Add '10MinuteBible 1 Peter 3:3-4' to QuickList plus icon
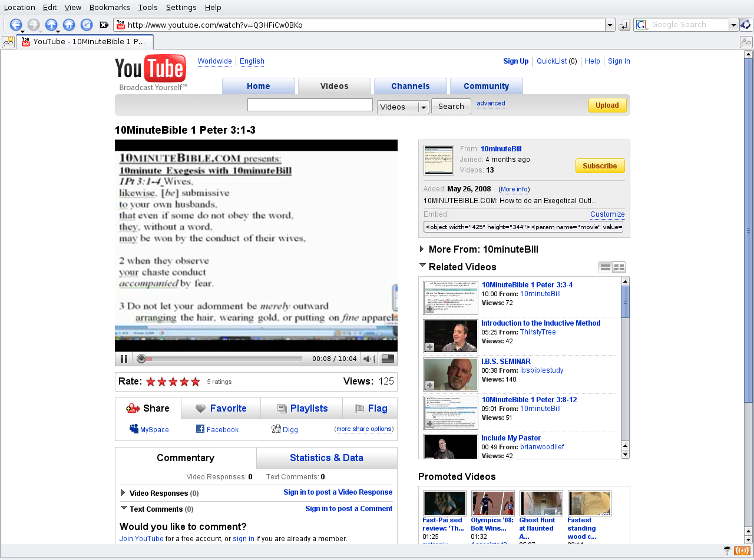The height and width of the screenshot is (560, 754). tap(430, 309)
